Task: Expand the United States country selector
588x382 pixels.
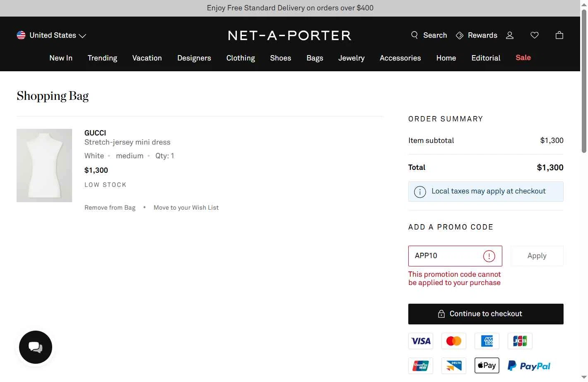Action: pos(51,35)
